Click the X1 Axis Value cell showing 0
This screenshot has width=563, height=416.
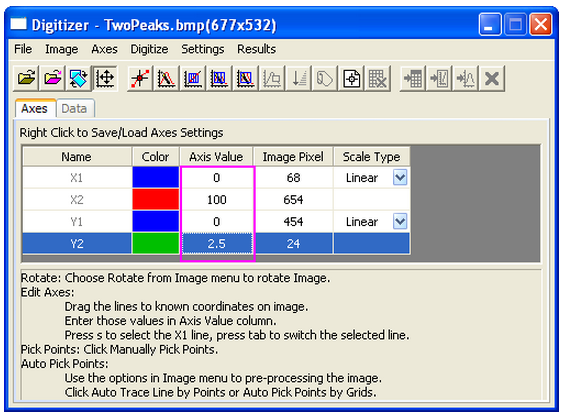(x=217, y=177)
